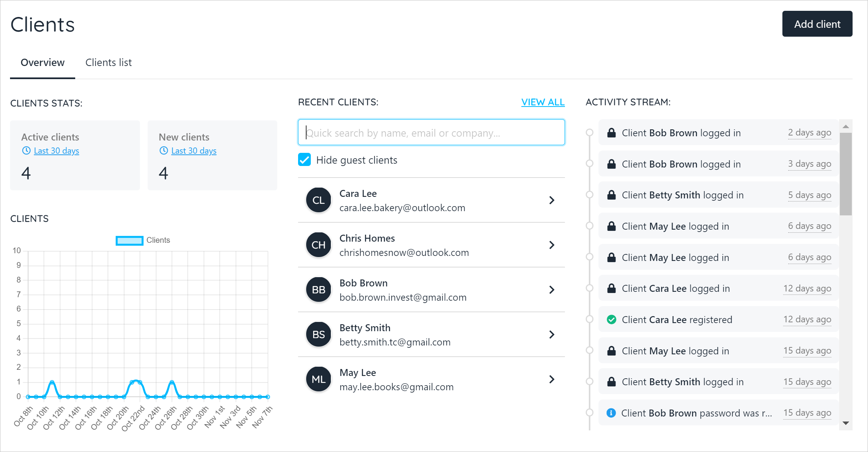Click the green check icon on Cara Lee registered

tap(611, 320)
